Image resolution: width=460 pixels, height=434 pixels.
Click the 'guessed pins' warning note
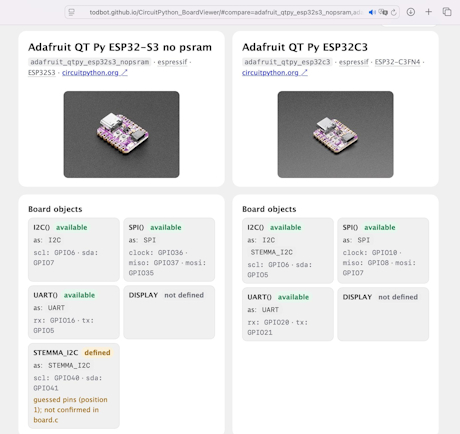pyautogui.click(x=70, y=410)
